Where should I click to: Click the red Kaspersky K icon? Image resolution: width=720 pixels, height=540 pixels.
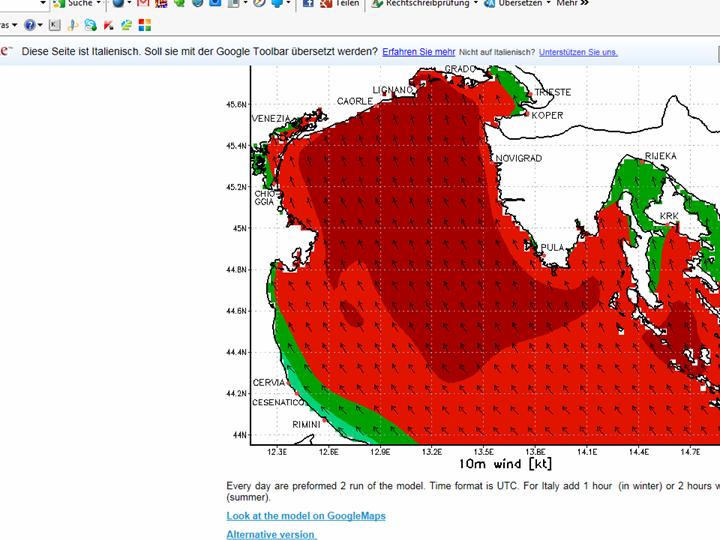(108, 24)
